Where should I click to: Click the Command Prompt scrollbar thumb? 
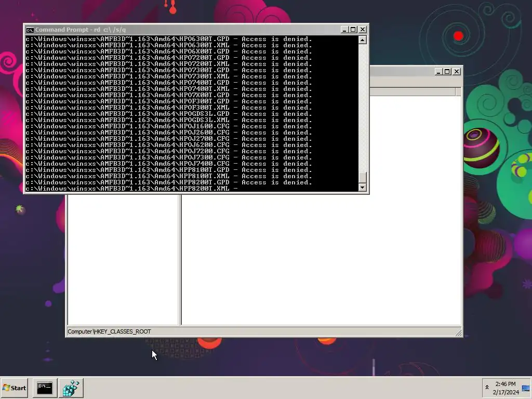click(362, 178)
